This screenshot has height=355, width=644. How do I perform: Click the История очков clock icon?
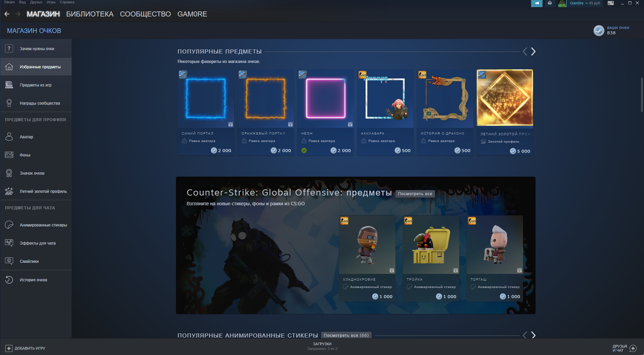[x=9, y=280]
